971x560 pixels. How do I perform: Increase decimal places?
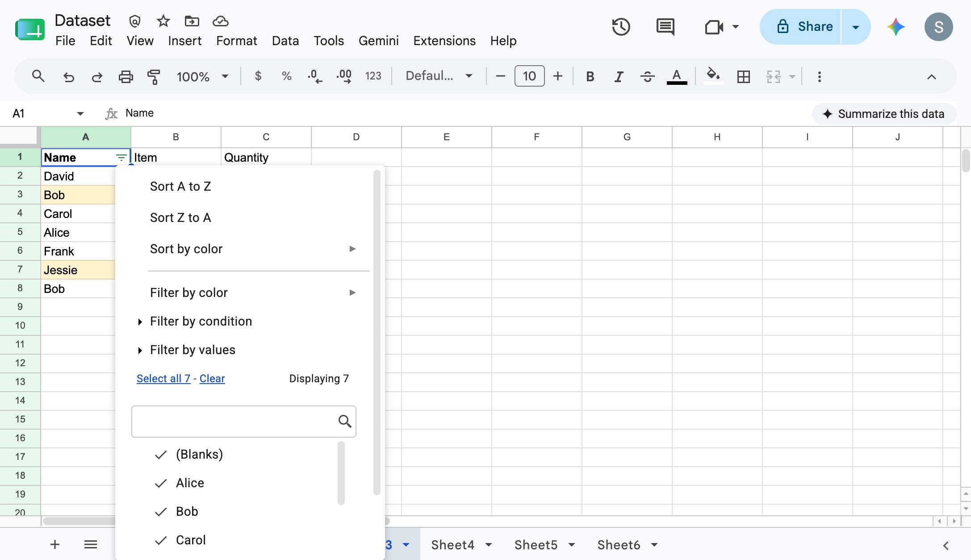coord(343,76)
